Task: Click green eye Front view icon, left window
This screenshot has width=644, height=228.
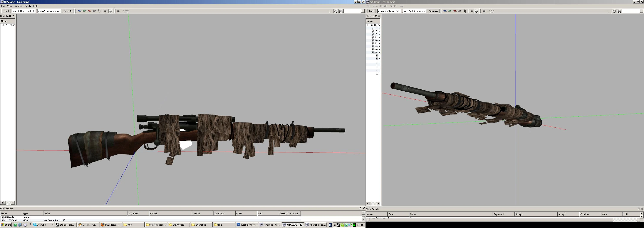Action: 84,11
